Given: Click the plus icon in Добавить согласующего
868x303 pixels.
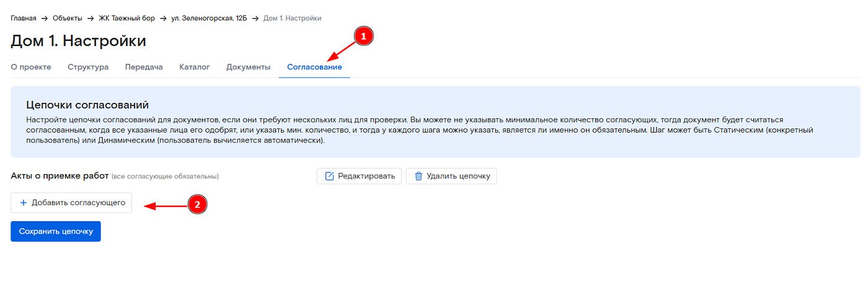Looking at the screenshot, I should click(24, 203).
